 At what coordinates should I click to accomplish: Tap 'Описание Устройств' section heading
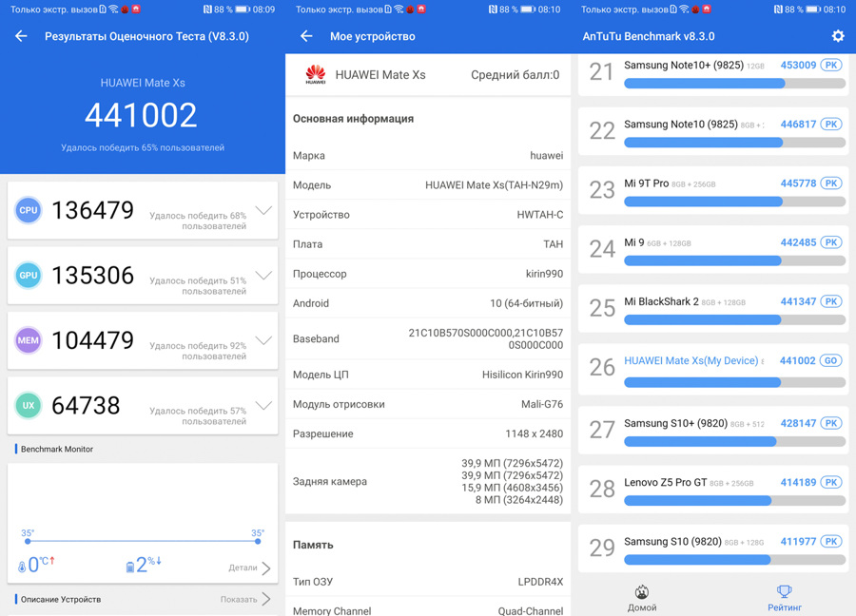tap(61, 599)
